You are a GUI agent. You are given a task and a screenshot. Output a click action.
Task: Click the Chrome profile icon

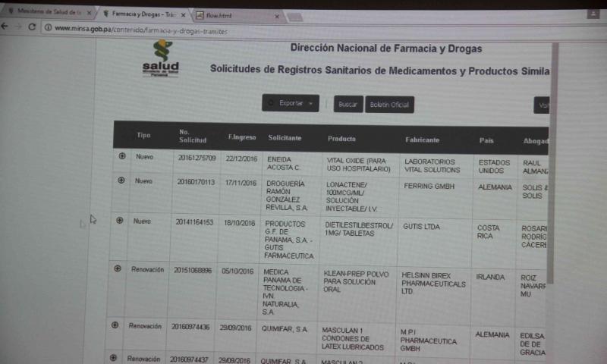[593, 14]
